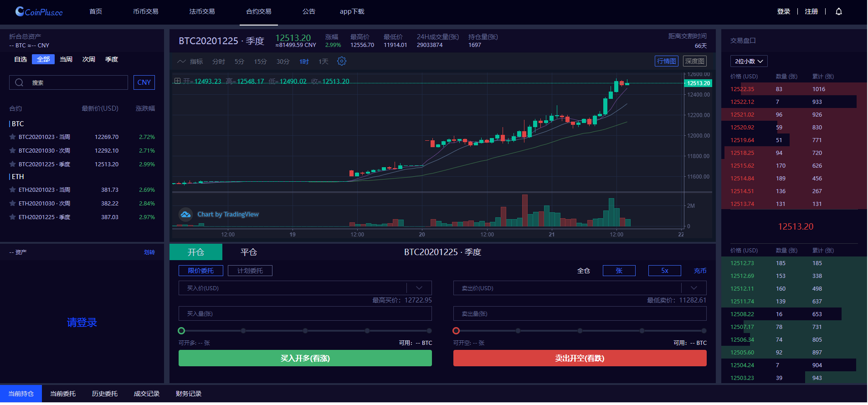868x405 pixels.
Task: Switch to the 开仓 tab
Action: [x=196, y=252]
